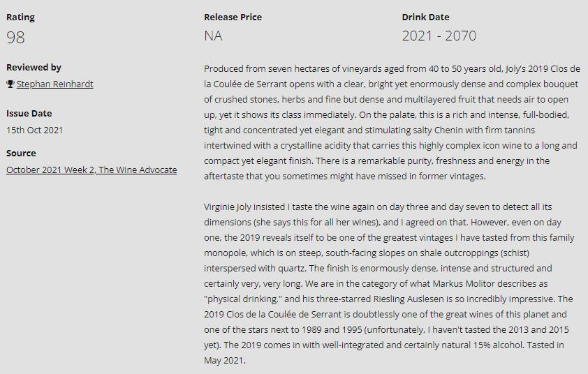Click the paragraph beginning 'Produced from seven hectares'
The width and height of the screenshot is (588, 374).
coord(392,122)
